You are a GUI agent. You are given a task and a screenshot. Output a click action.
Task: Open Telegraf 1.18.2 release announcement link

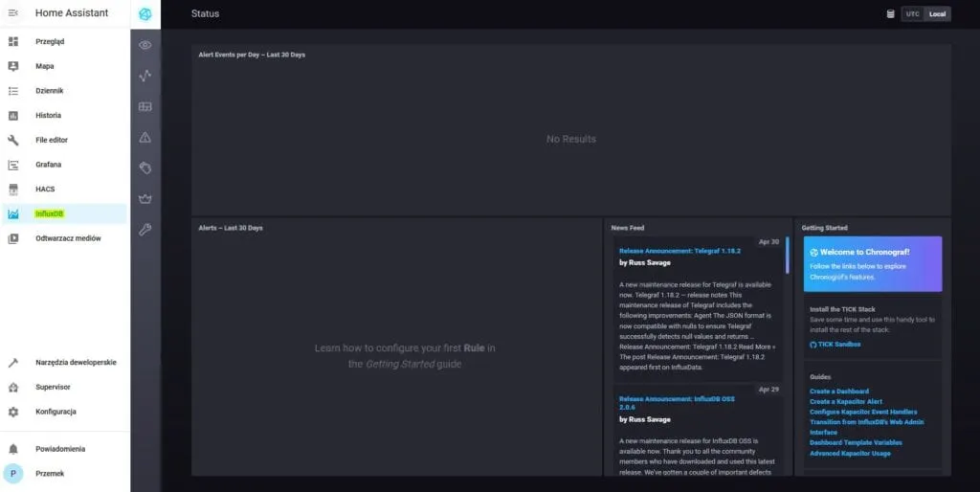coord(679,251)
